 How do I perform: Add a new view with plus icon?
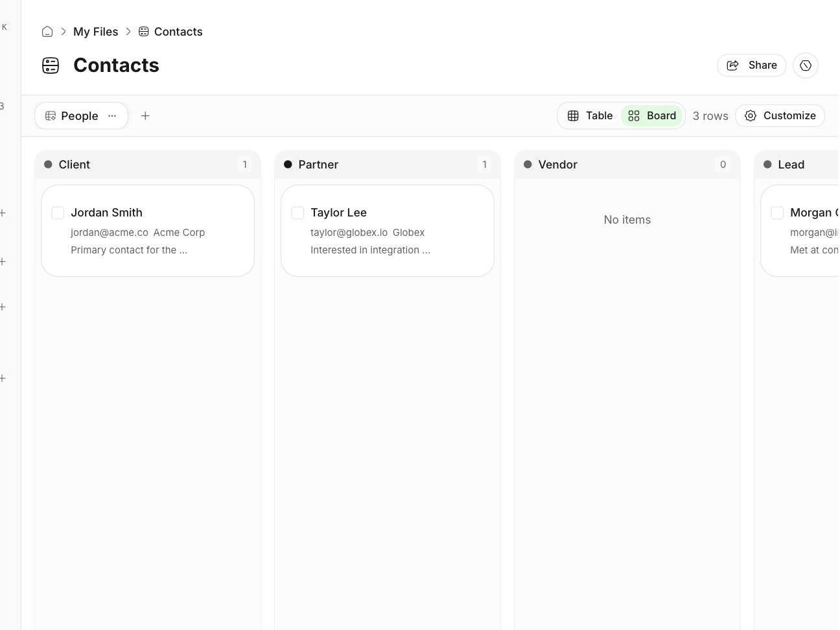pyautogui.click(x=145, y=116)
